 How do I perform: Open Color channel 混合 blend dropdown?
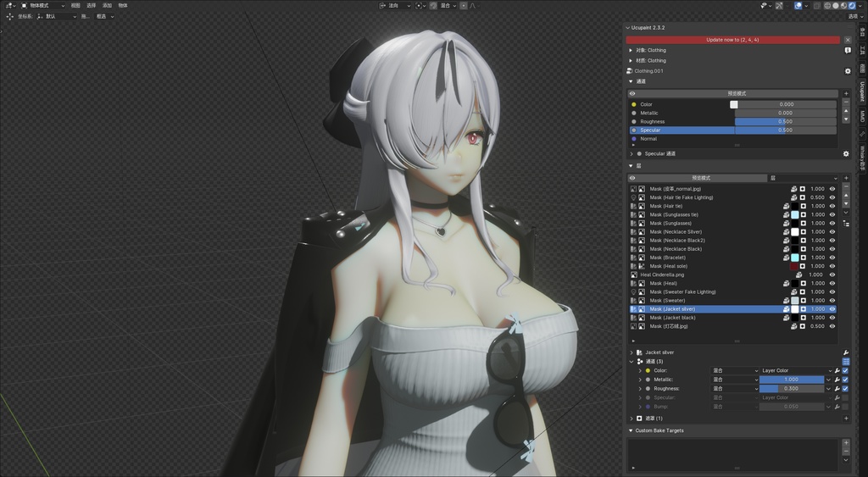[x=735, y=371]
